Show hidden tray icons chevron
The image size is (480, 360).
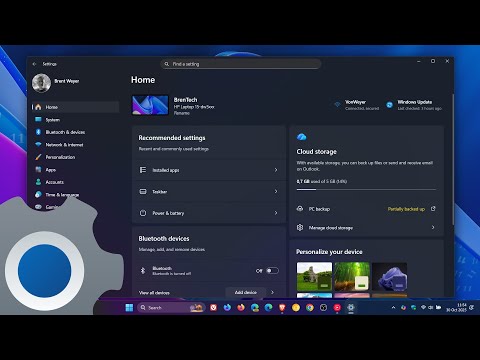pos(393,307)
